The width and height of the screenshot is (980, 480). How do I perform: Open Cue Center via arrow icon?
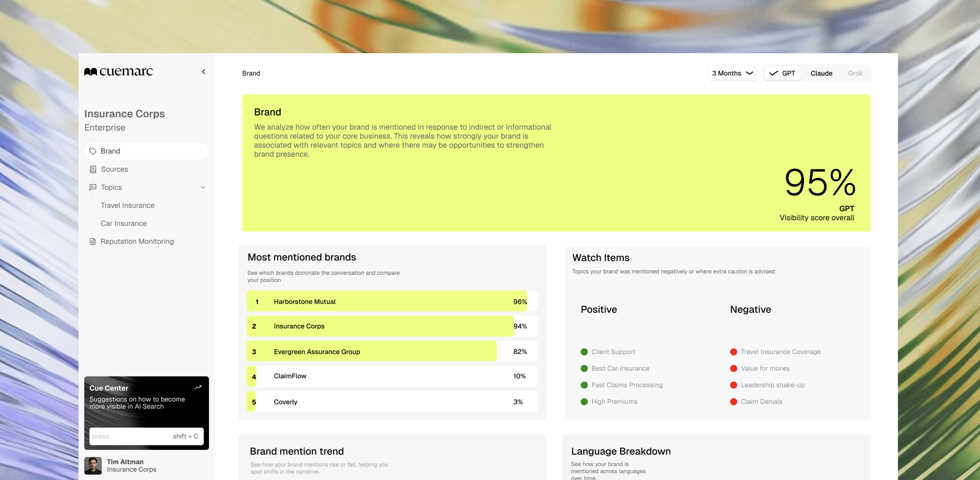[x=198, y=387]
